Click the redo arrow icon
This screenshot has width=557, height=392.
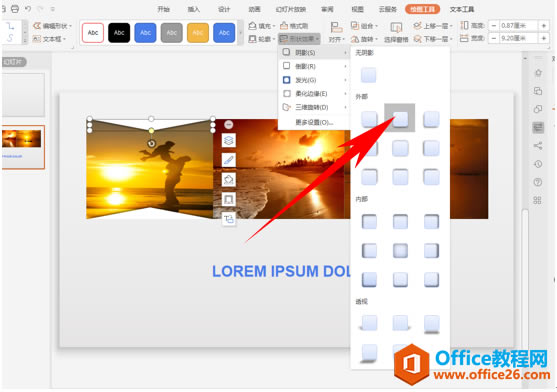(40, 9)
